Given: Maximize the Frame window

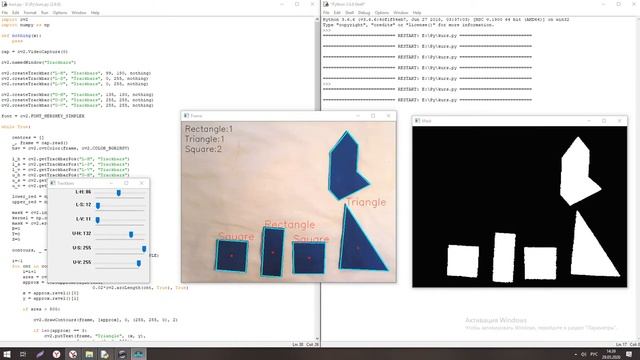Looking at the screenshot, I should click(x=373, y=116).
